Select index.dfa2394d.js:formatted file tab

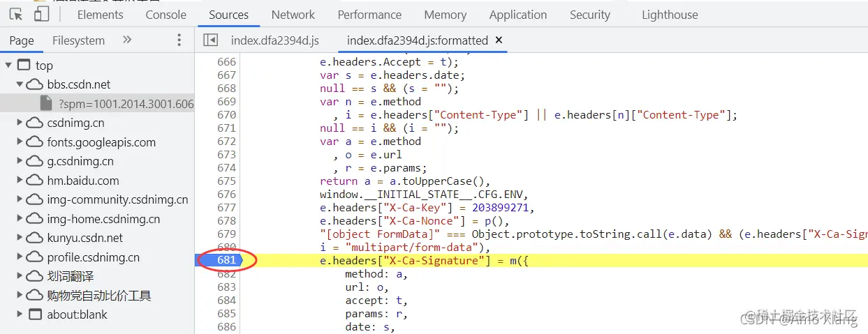click(418, 40)
